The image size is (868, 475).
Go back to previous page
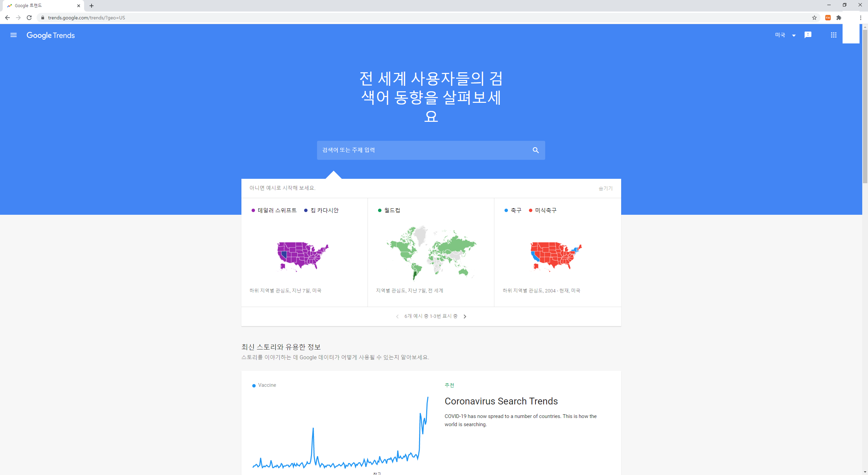pyautogui.click(x=7, y=18)
